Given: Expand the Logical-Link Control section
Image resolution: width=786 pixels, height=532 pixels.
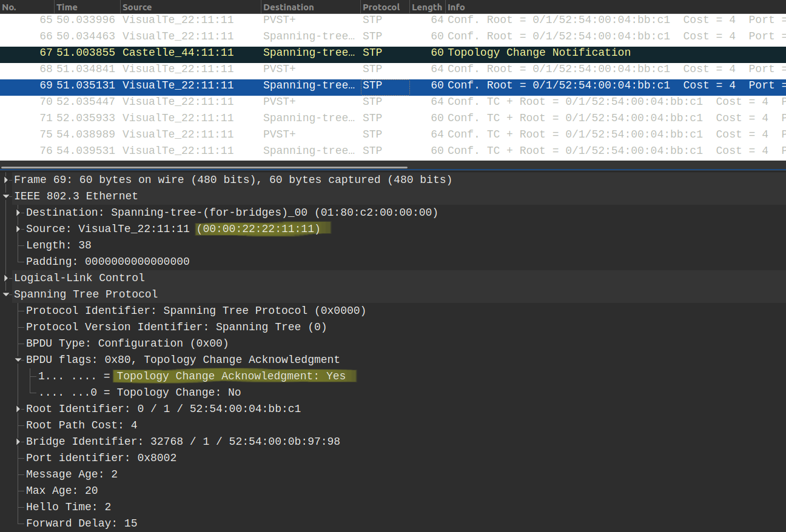Looking at the screenshot, I should coord(7,278).
